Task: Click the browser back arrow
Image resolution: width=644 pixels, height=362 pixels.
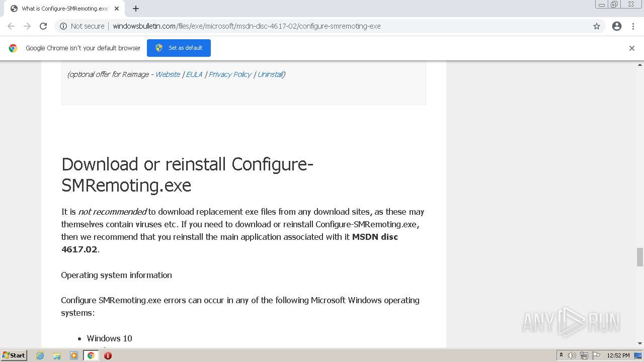Action: pyautogui.click(x=11, y=26)
